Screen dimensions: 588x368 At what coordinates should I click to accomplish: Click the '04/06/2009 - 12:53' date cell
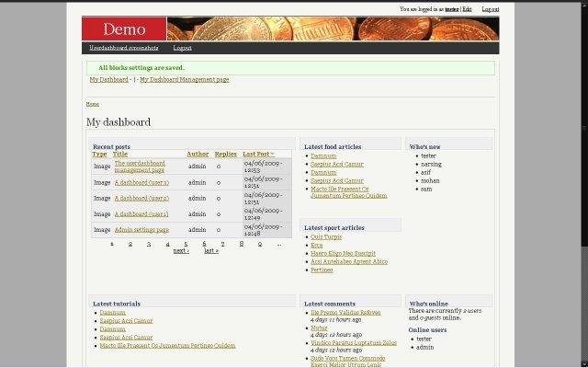[267, 167]
